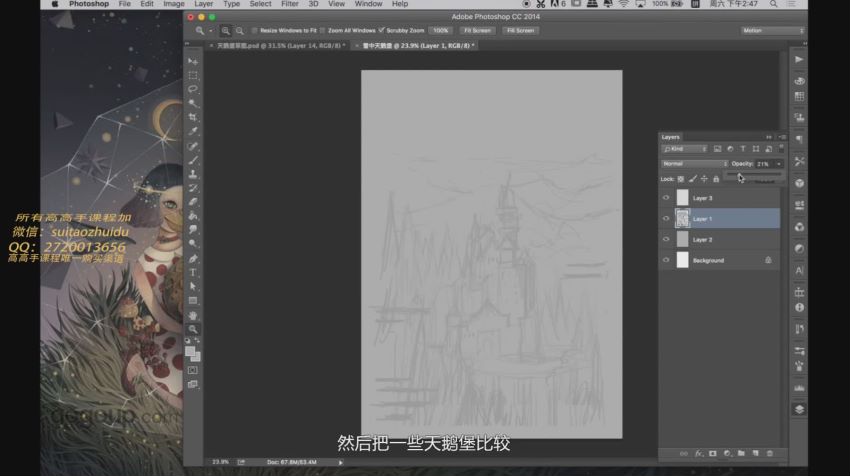Open the File menu

click(125, 4)
